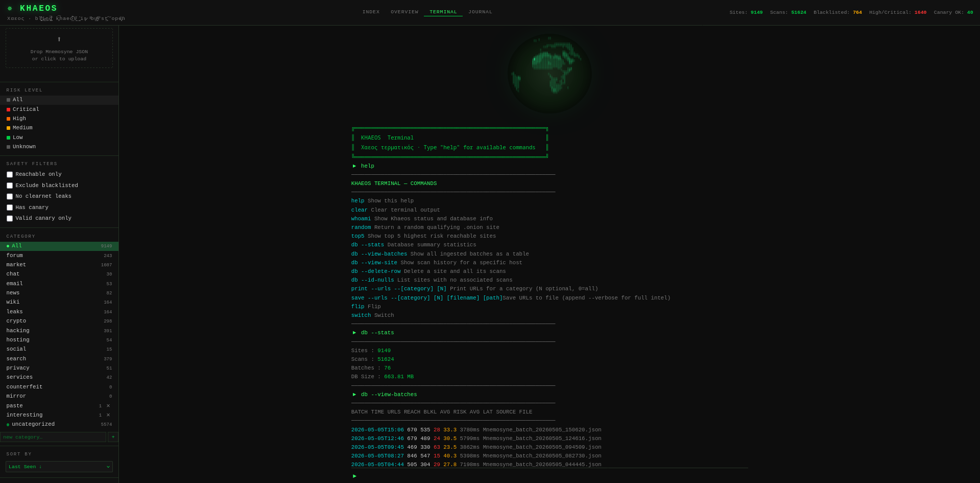The width and height of the screenshot is (980, 483).
Task: Toggle Valid canary only checkbox
Action: tap(10, 218)
